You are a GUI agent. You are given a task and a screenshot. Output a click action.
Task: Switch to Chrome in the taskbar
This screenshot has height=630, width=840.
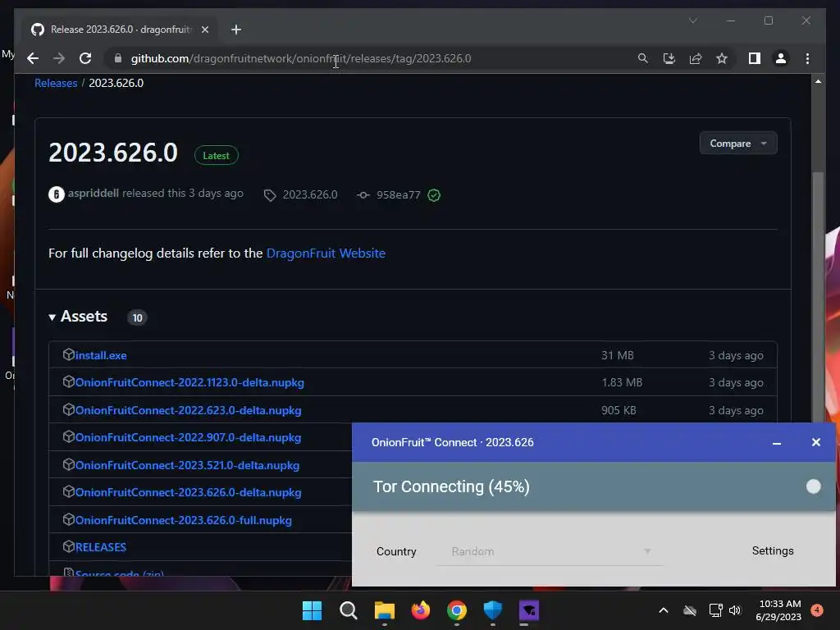point(456,610)
